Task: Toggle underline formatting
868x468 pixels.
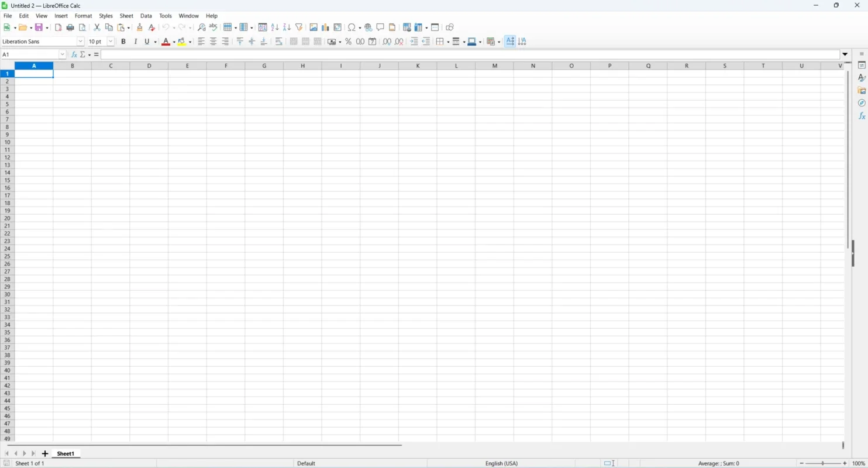Action: 147,42
